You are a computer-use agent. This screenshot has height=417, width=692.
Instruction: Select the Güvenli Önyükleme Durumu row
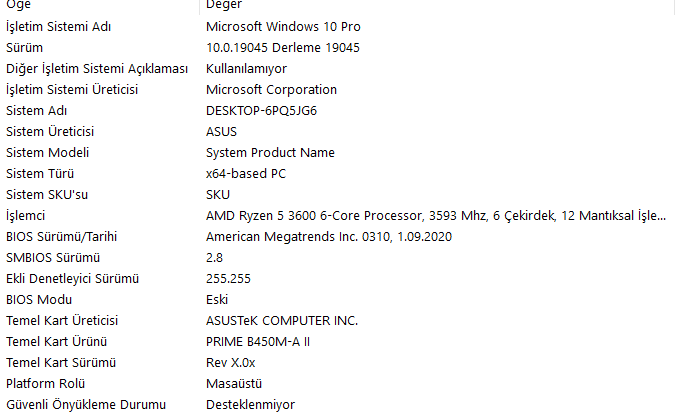coord(340,405)
